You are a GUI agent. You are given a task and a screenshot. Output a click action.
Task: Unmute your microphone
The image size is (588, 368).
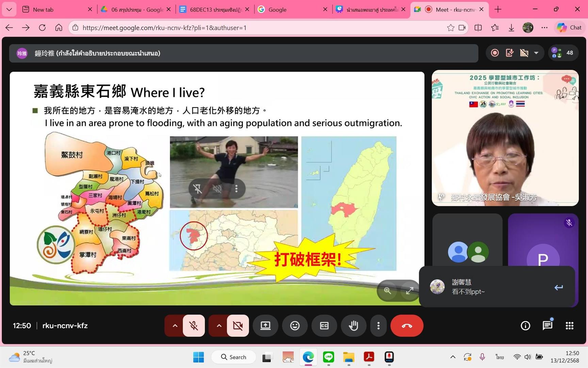[194, 326]
